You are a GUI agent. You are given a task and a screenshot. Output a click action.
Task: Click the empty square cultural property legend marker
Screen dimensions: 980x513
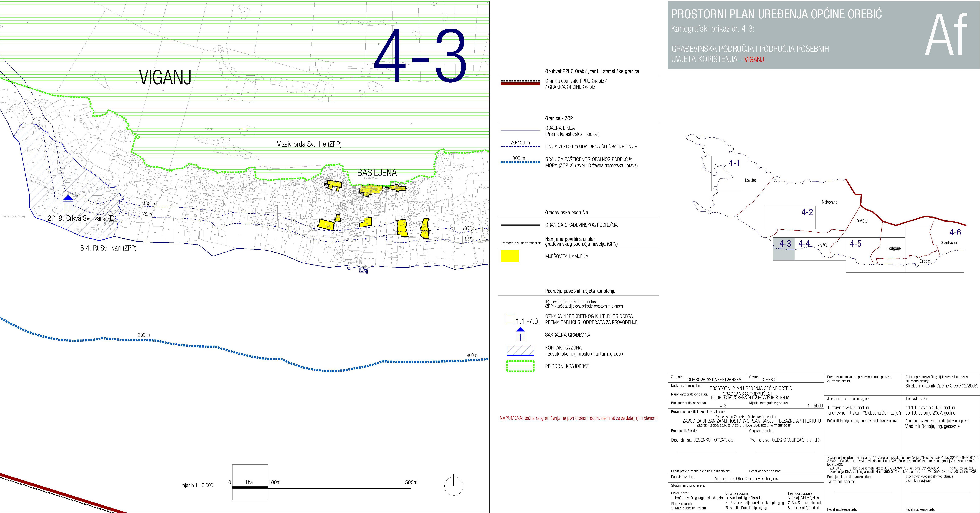point(510,319)
